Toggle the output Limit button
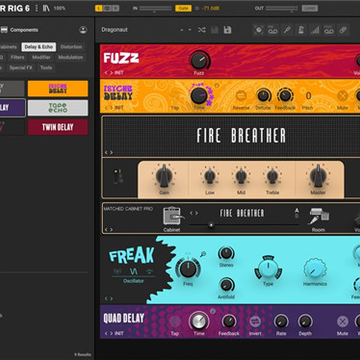Screen dimensions: 360x360 310,8
